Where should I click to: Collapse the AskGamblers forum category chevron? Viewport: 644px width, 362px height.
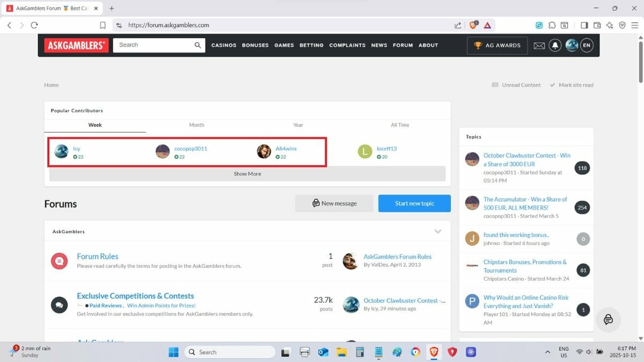coord(437,232)
